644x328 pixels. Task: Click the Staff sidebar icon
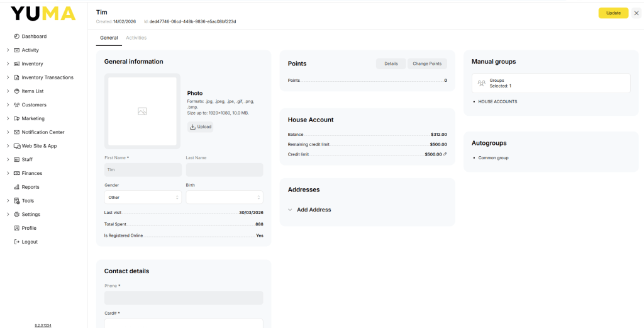(16, 159)
